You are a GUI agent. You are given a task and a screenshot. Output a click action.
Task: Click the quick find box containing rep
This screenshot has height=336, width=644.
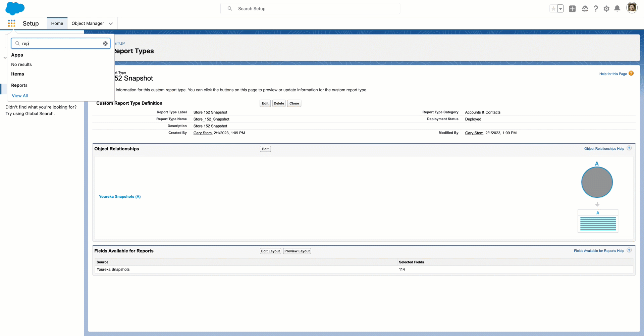61,43
